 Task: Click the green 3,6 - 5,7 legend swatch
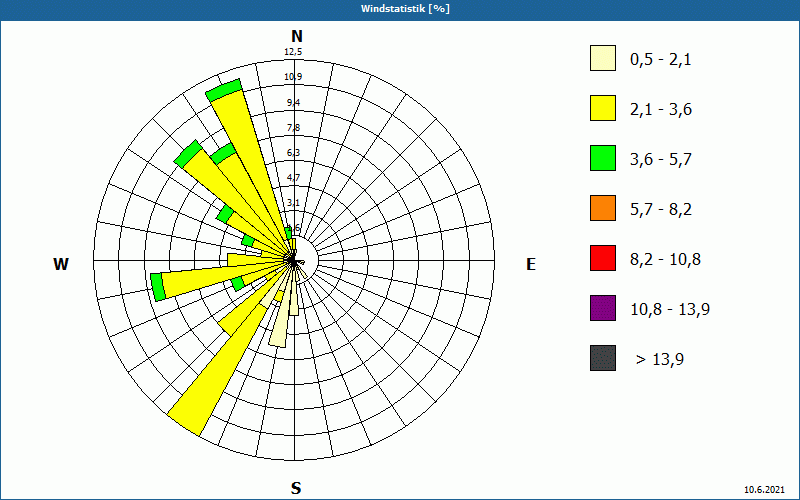(603, 158)
